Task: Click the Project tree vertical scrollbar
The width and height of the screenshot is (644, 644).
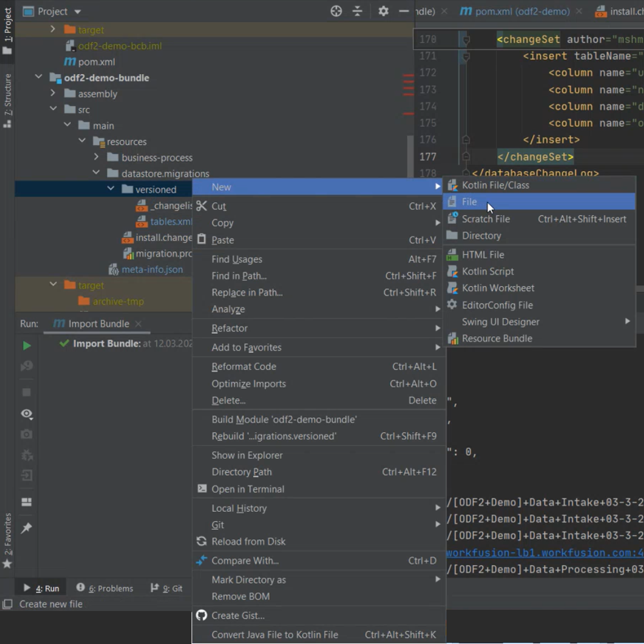Action: pyautogui.click(x=410, y=156)
